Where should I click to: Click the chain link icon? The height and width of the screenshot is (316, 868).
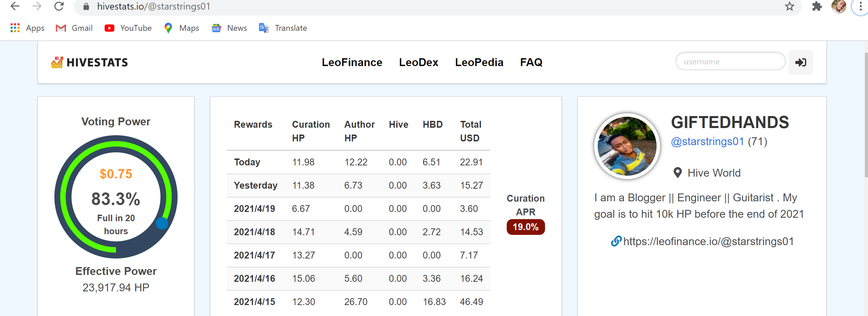[x=616, y=241]
